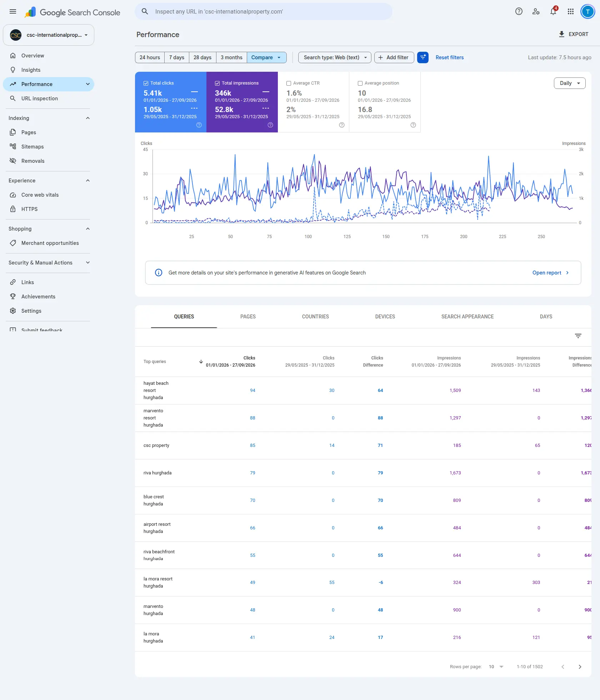
Task: Collapse the Indexing section
Action: [x=88, y=118]
